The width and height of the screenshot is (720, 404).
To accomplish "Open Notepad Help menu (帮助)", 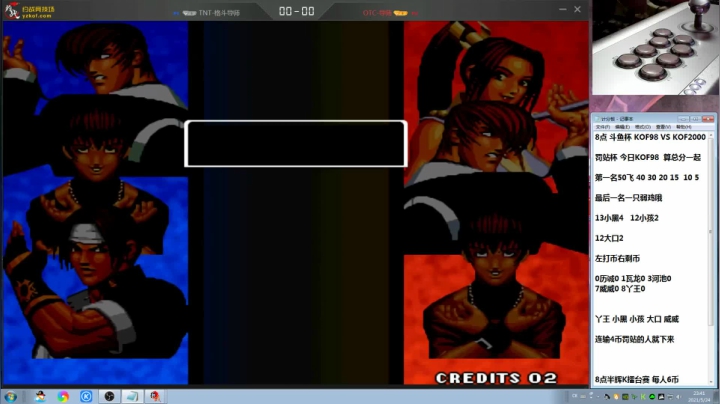I will (683, 127).
